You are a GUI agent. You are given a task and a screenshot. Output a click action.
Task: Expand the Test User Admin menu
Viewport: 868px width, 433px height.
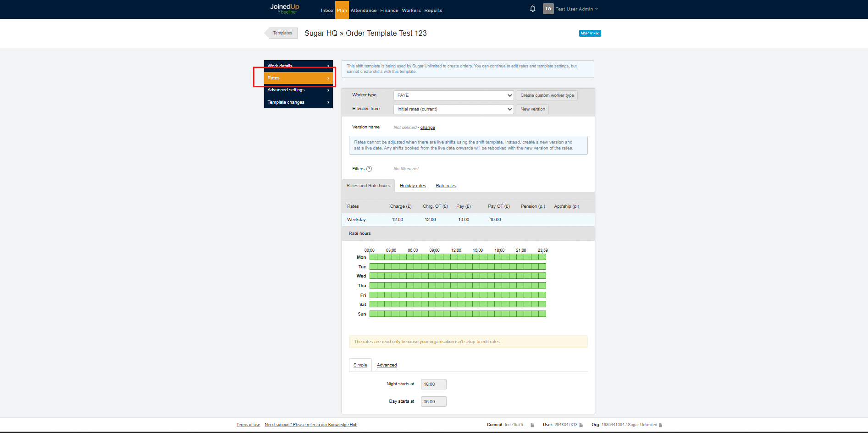click(576, 9)
